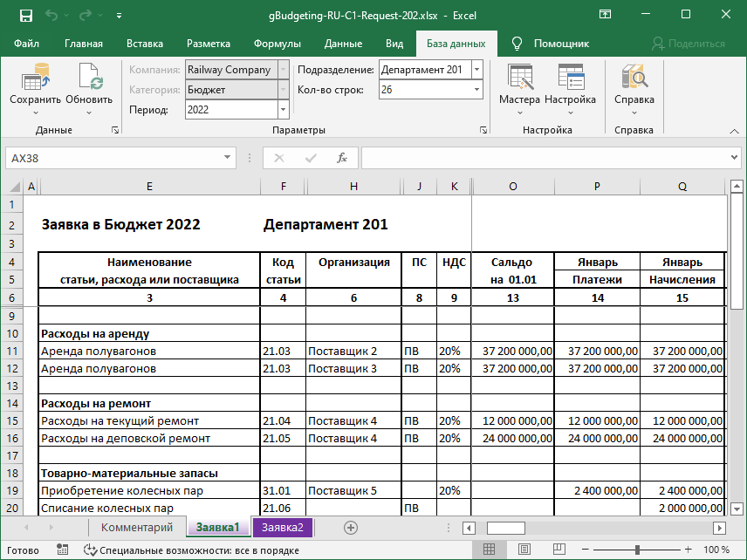
Task: Add a new sheet with plus button
Action: (351, 528)
